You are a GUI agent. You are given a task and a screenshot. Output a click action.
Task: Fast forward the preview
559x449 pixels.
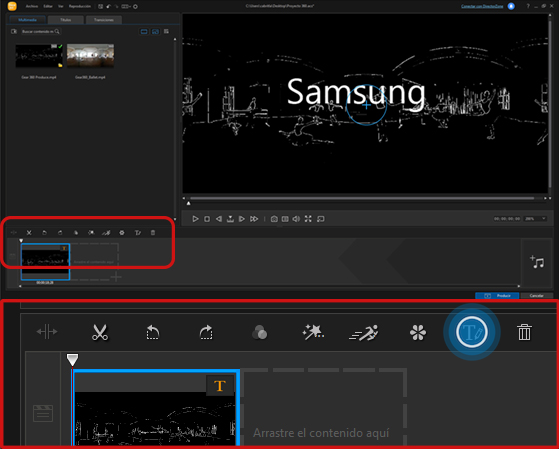pos(254,219)
